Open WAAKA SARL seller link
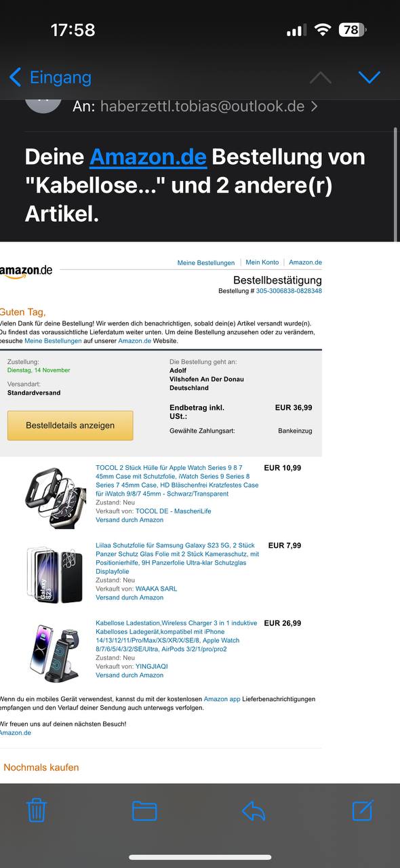Image resolution: width=400 pixels, height=868 pixels. (x=156, y=589)
